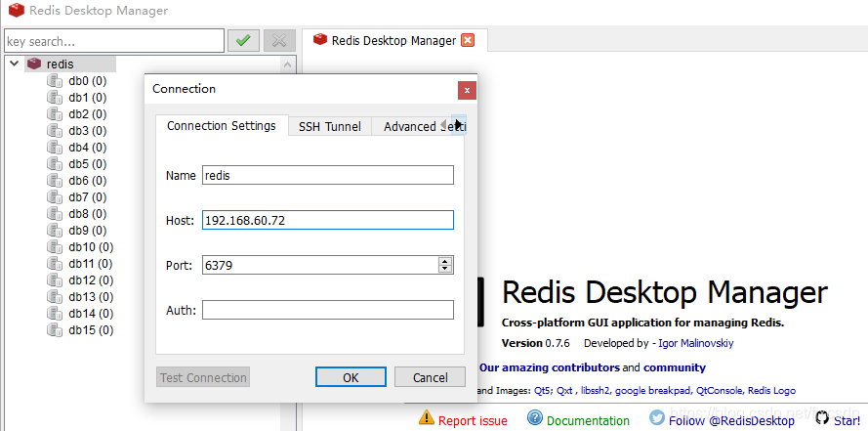The width and height of the screenshot is (868, 431).
Task: Click the Documentation help icon
Action: 535,417
